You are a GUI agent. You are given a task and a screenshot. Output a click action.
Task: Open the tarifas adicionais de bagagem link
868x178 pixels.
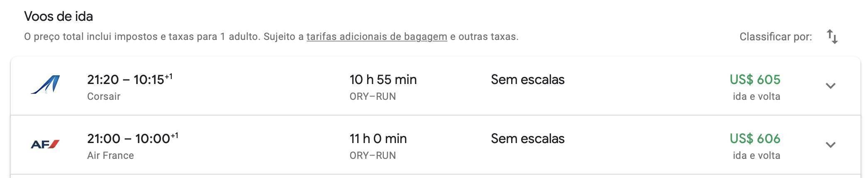[377, 37]
